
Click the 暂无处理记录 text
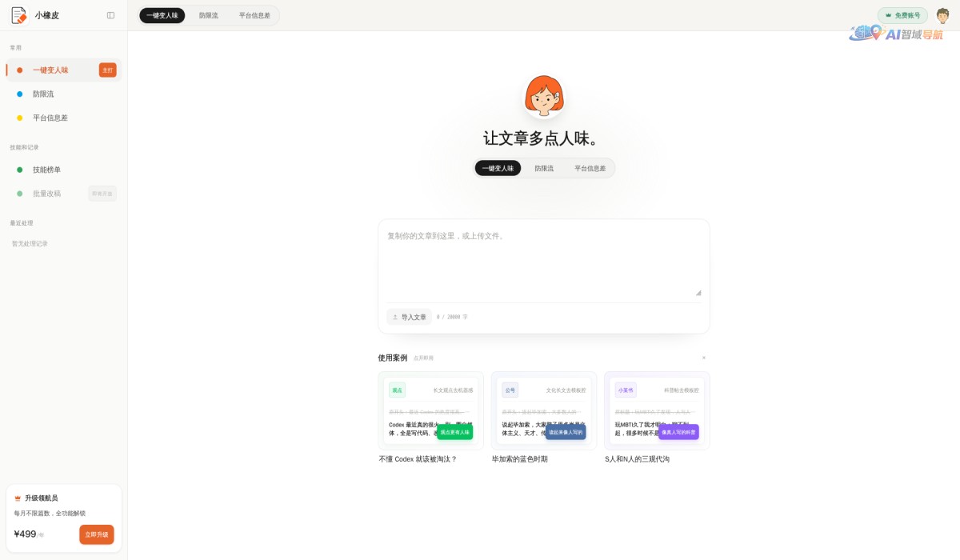point(30,244)
